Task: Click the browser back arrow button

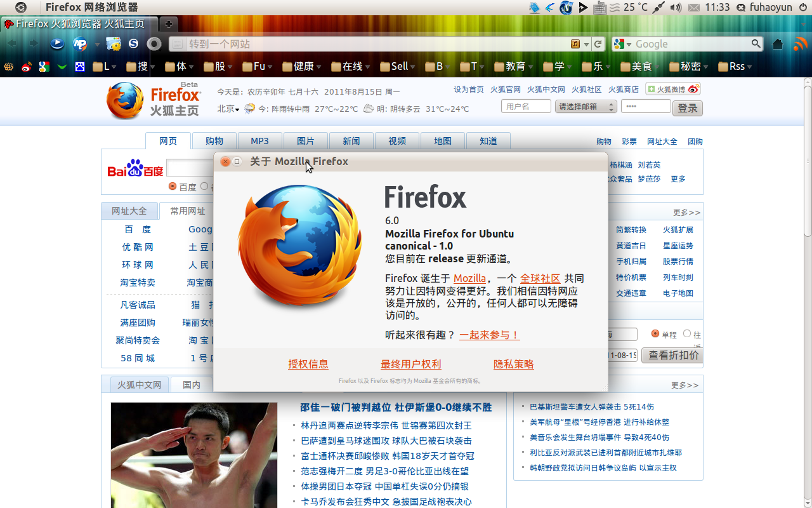Action: click(11, 44)
